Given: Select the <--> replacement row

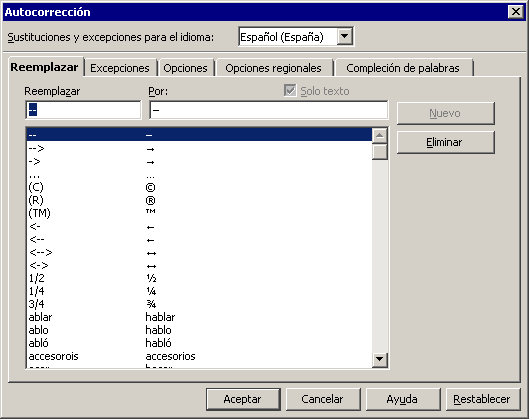Looking at the screenshot, I should [199, 252].
